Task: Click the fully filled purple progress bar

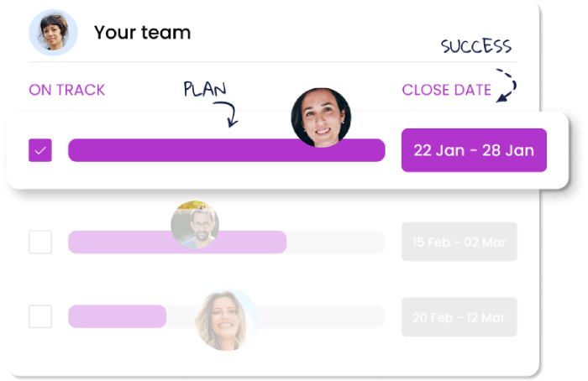Action: [x=227, y=150]
